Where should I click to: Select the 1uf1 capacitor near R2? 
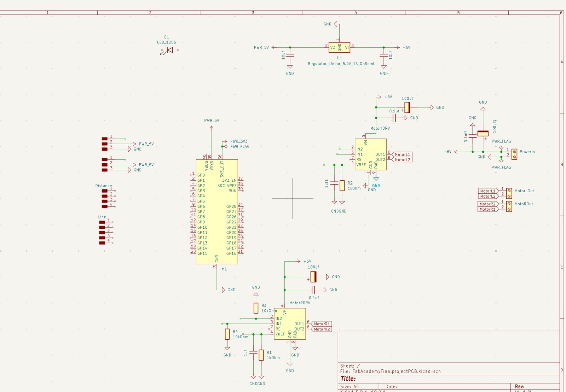point(334,183)
